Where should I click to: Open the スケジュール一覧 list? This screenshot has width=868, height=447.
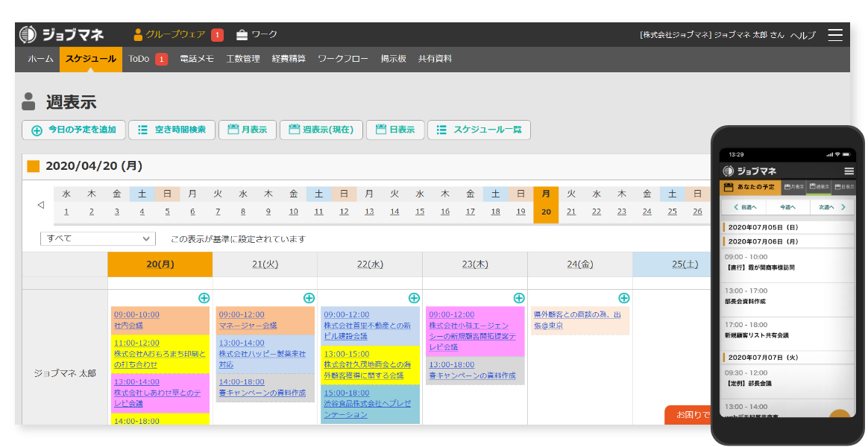[479, 130]
